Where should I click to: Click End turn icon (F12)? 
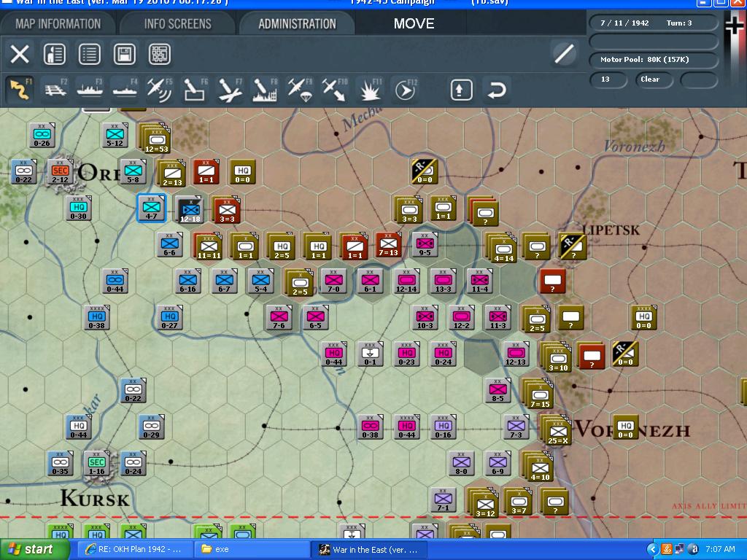click(405, 90)
